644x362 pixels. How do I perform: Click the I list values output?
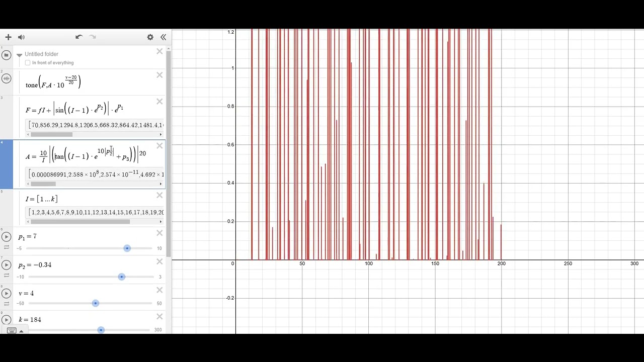(95, 212)
